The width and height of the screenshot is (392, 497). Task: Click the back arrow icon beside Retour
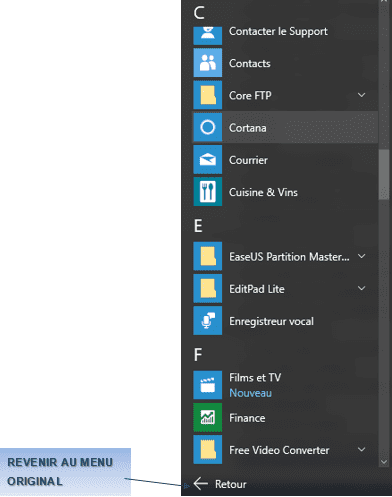click(201, 484)
